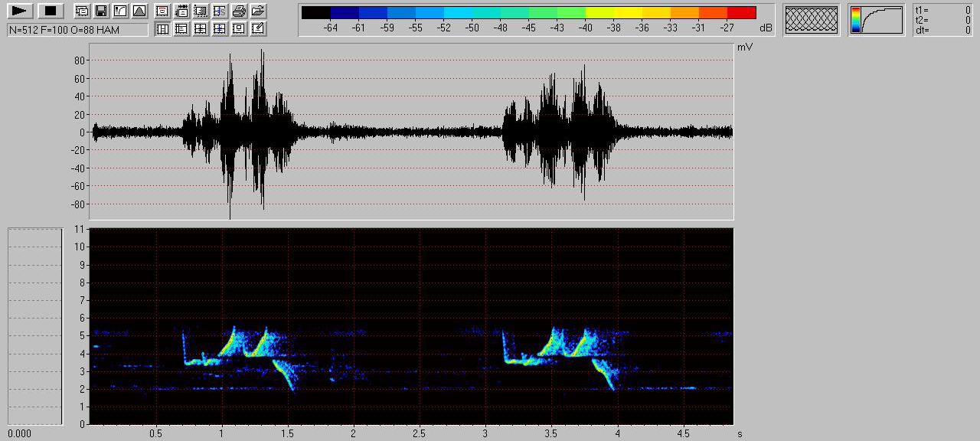
Task: Click the overlapping windows copy icon
Action: click(82, 11)
